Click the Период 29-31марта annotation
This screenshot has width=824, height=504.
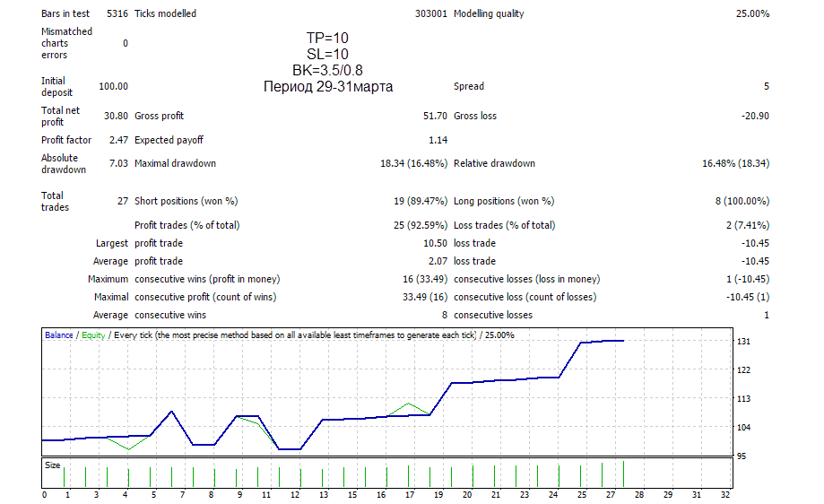coord(328,87)
